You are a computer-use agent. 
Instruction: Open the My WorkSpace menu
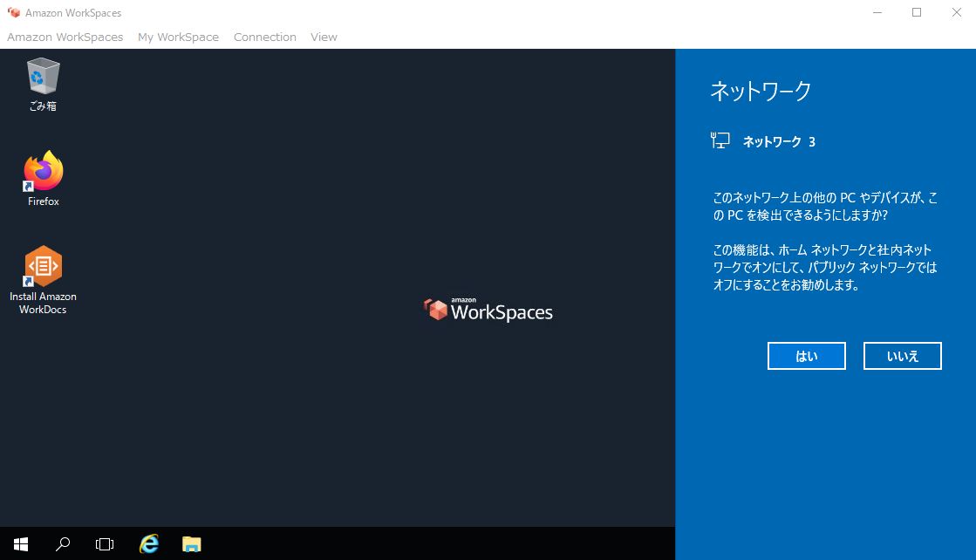[178, 38]
